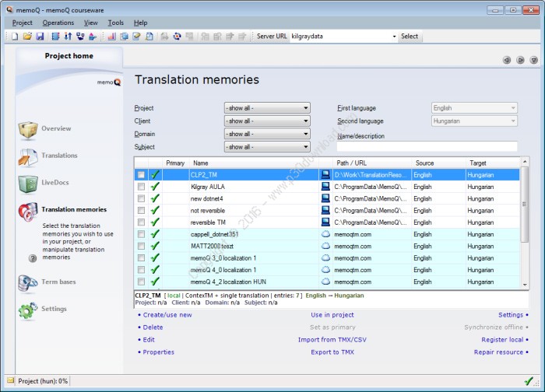The height and width of the screenshot is (392, 545).
Task: Open the First language dropdown
Action: [474, 108]
